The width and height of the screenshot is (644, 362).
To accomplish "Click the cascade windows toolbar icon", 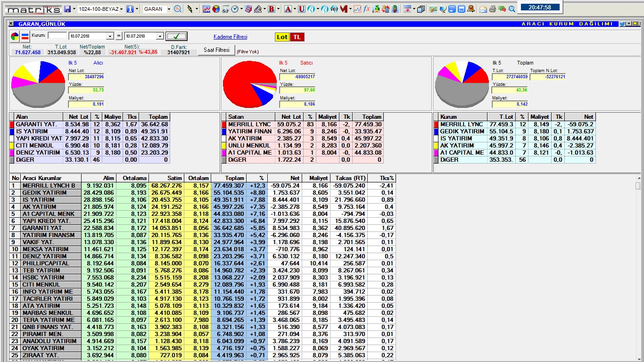I will click(421, 9).
